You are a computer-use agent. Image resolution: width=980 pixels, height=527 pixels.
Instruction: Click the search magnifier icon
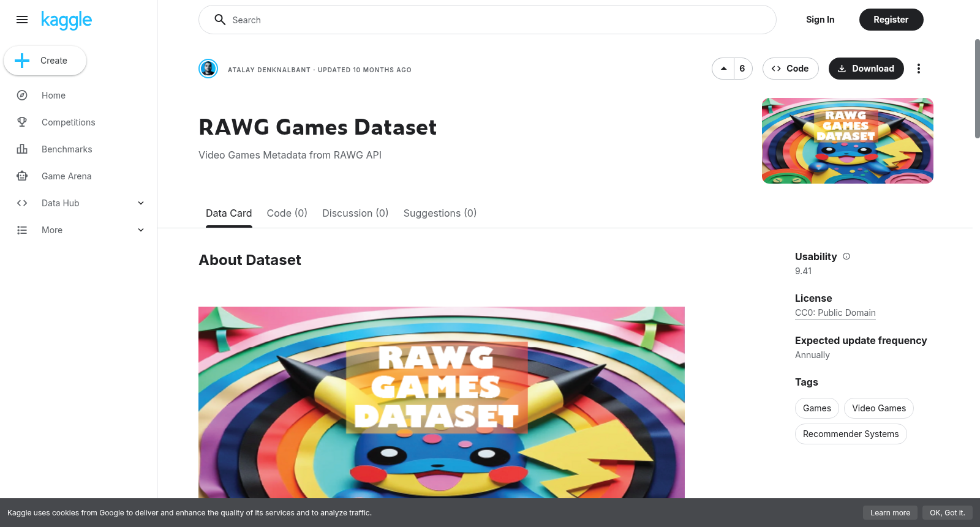click(x=220, y=20)
